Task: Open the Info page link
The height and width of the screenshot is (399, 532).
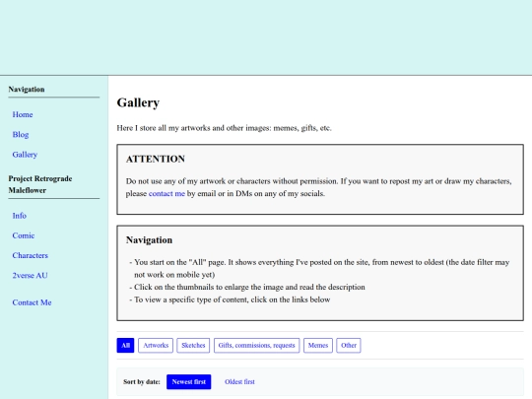Action: (20, 216)
